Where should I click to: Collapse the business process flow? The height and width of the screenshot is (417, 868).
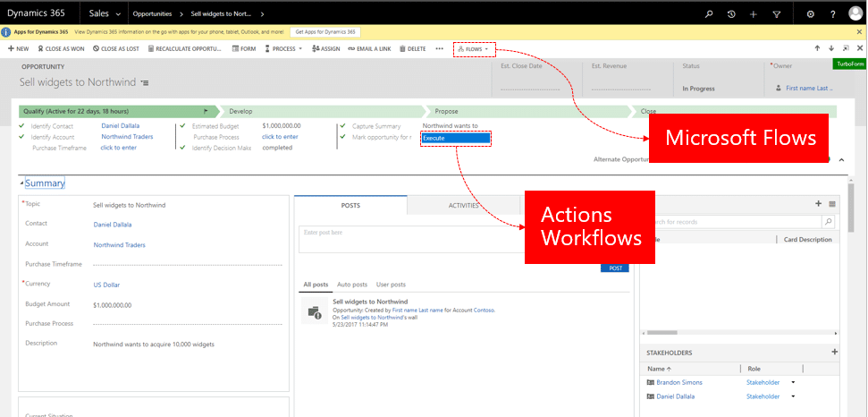(x=841, y=159)
